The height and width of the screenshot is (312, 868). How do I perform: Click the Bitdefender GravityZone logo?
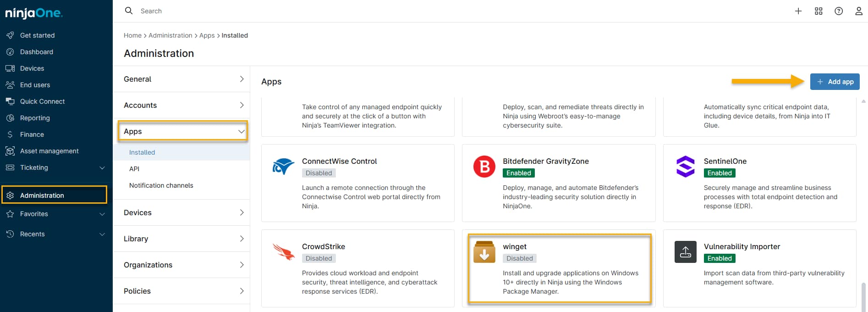[x=484, y=167]
